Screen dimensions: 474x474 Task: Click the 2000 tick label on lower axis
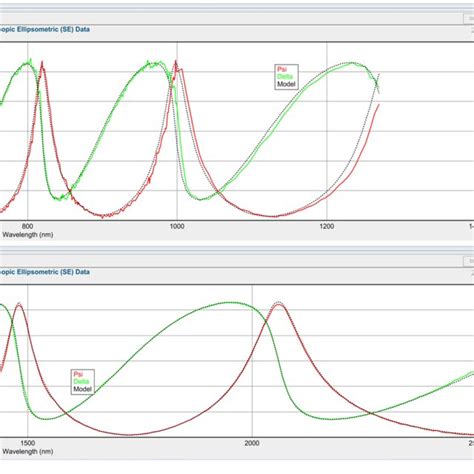[252, 443]
